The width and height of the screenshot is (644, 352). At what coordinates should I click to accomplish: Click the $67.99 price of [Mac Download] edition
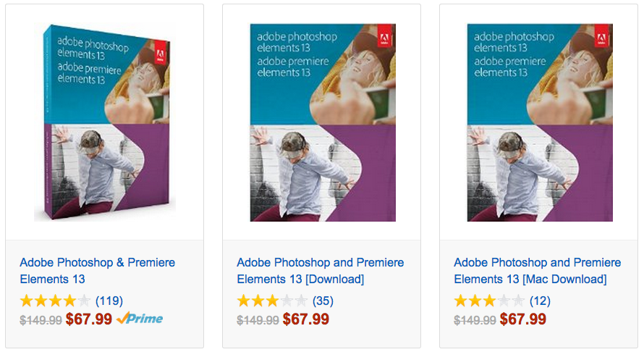click(x=523, y=319)
